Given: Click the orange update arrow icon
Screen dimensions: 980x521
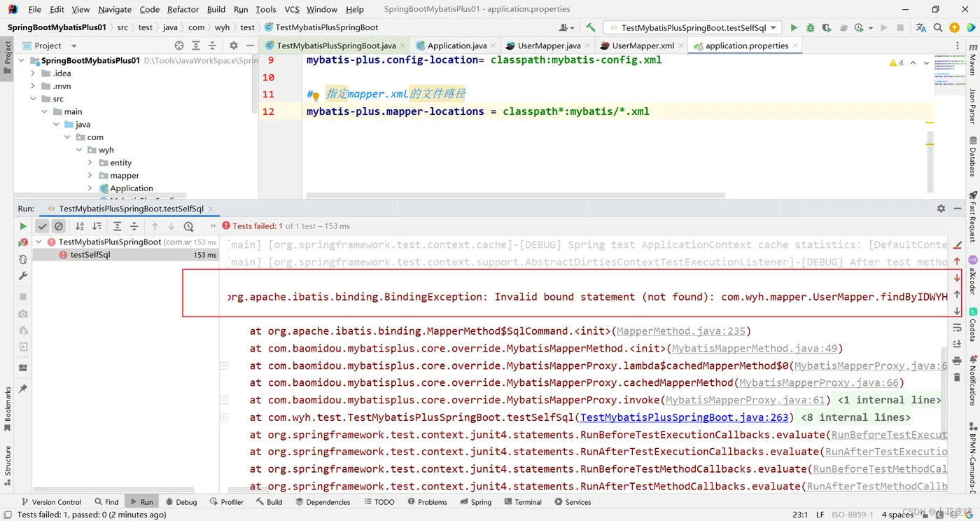Looking at the screenshot, I should click(954, 28).
